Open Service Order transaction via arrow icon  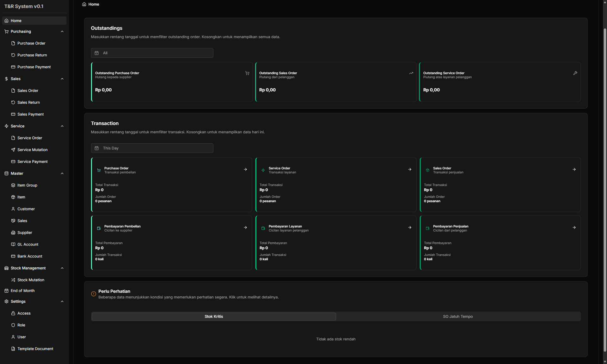click(410, 169)
